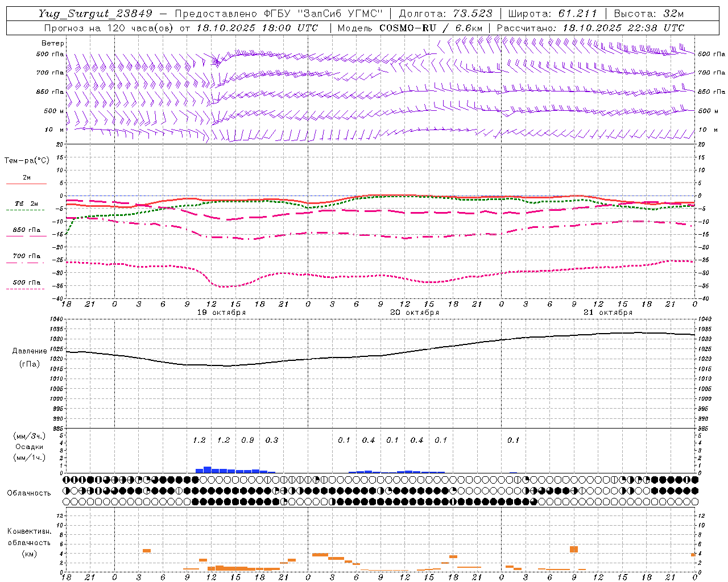
Task: Click the 0.9 three-hour precipitation value
Action: tap(247, 440)
